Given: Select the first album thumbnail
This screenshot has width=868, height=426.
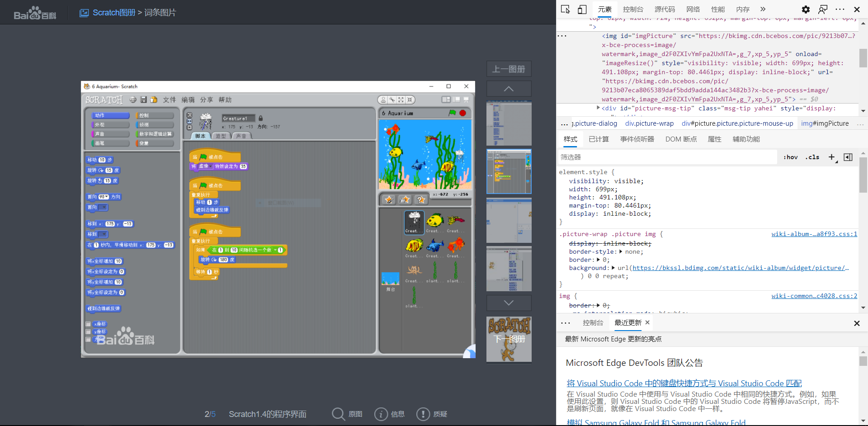Looking at the screenshot, I should [509, 123].
